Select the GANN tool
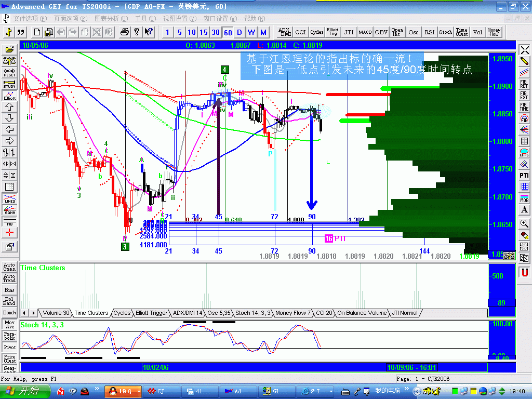 (9, 210)
